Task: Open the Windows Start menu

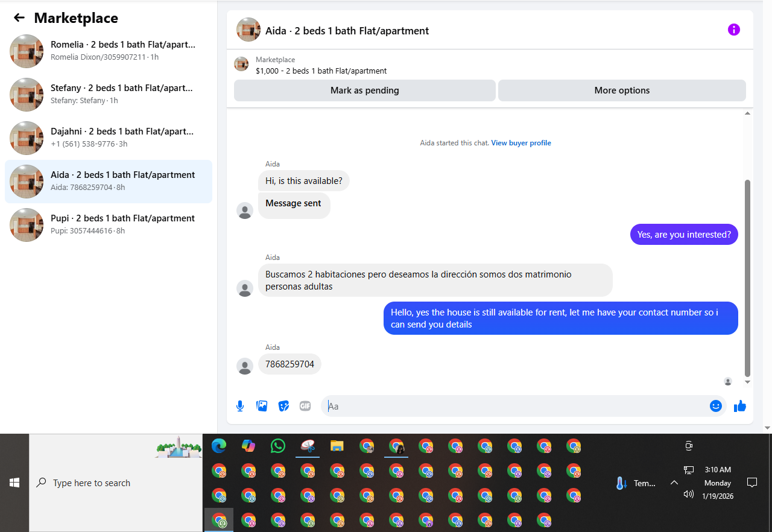Action: coord(14,483)
